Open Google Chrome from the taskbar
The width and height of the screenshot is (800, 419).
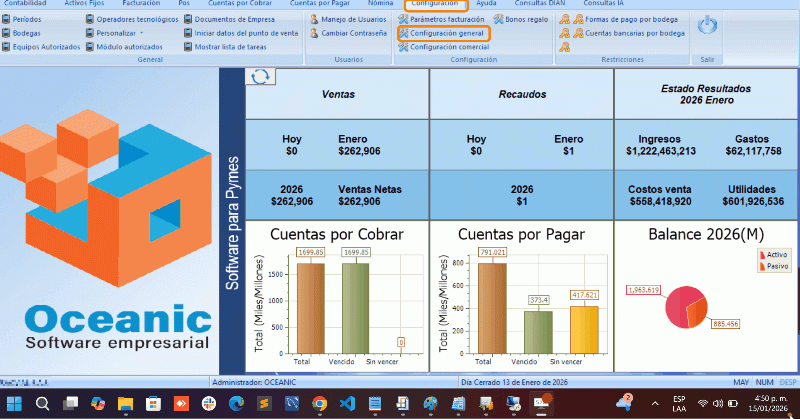pos(319,404)
